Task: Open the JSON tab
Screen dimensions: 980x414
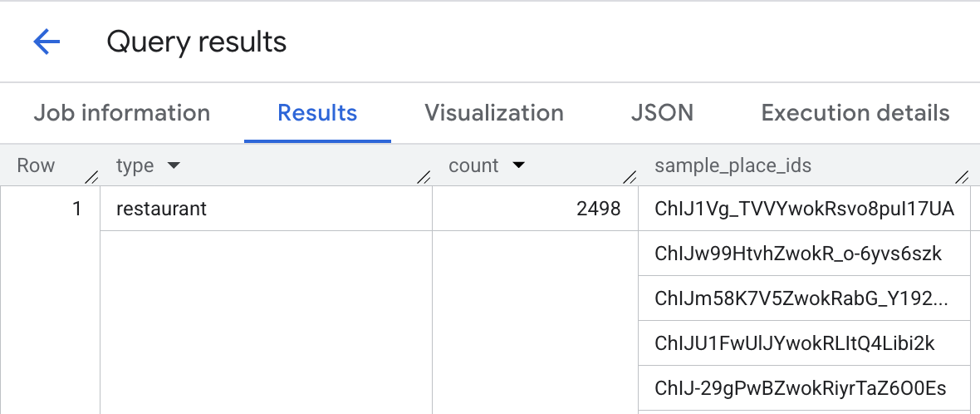Action: (662, 113)
